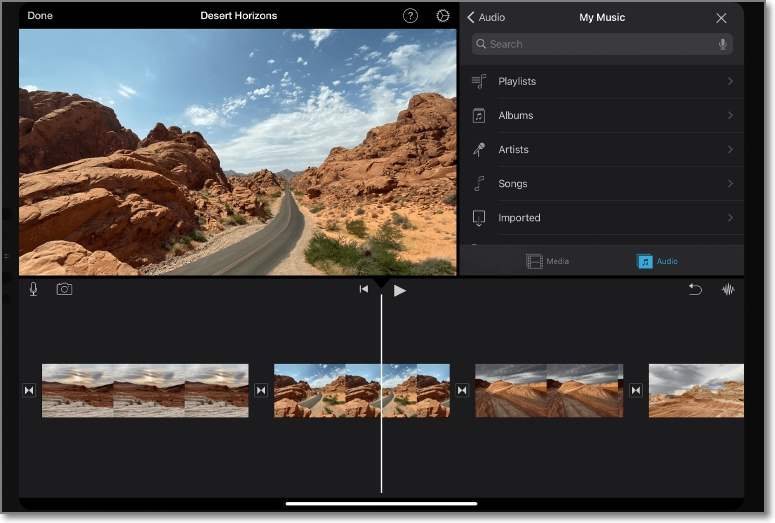The image size is (775, 523).
Task: Tap the voiceover microphone icon
Action: tap(33, 289)
